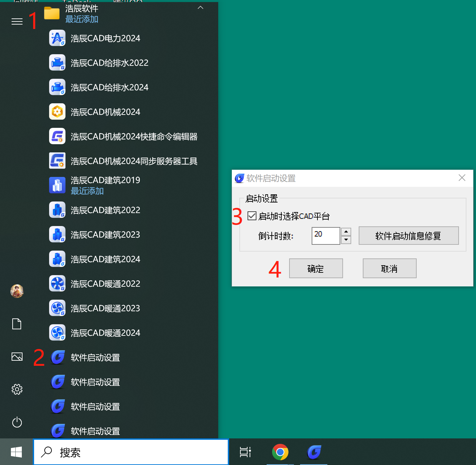Image resolution: width=476 pixels, height=465 pixels.
Task: Select the 浩辰CAD建筑2024 label
Action: (x=105, y=259)
